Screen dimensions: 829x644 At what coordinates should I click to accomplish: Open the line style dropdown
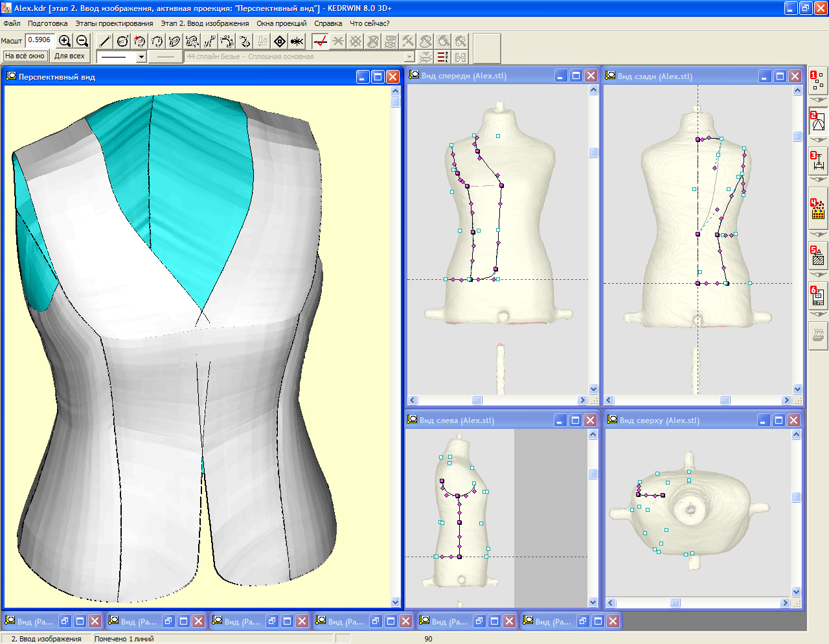click(x=141, y=57)
